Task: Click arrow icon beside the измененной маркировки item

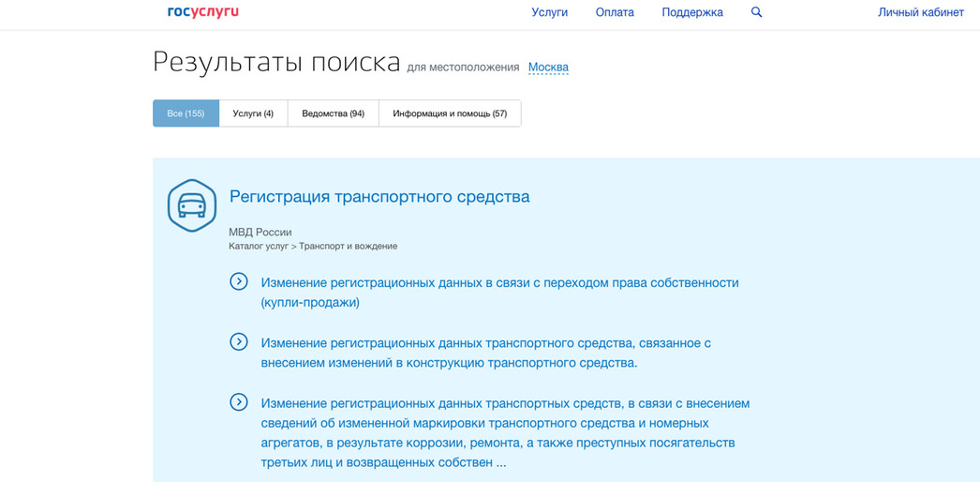Action: pos(239,402)
